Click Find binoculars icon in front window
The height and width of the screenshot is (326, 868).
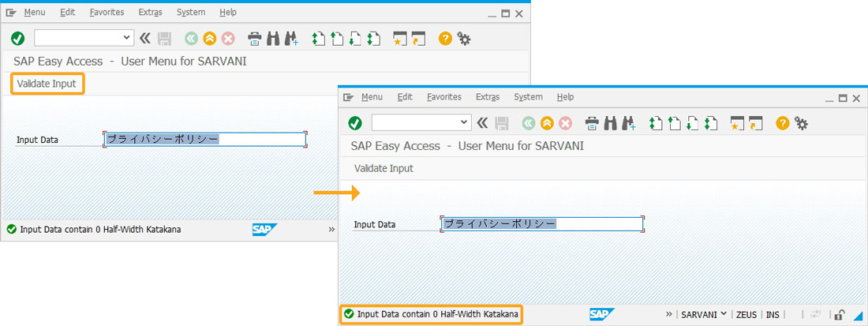click(611, 123)
